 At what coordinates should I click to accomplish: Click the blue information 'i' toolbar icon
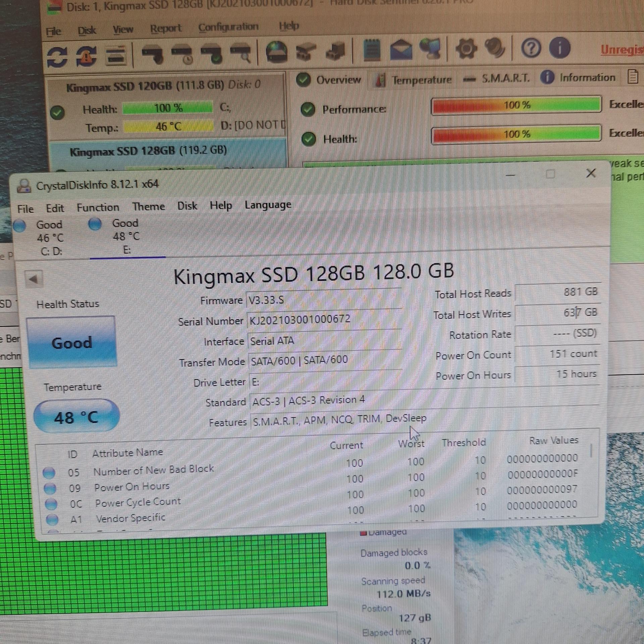(559, 48)
